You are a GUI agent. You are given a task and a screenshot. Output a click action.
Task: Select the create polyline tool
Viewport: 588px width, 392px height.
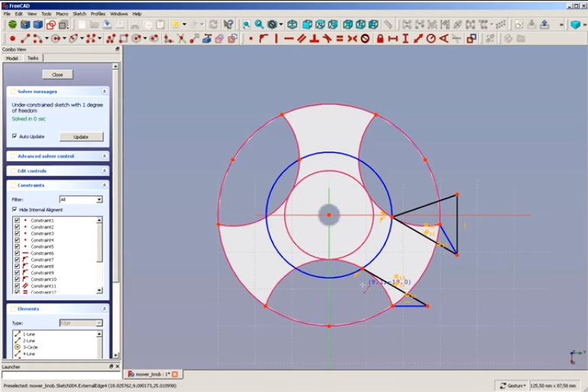pos(111,38)
